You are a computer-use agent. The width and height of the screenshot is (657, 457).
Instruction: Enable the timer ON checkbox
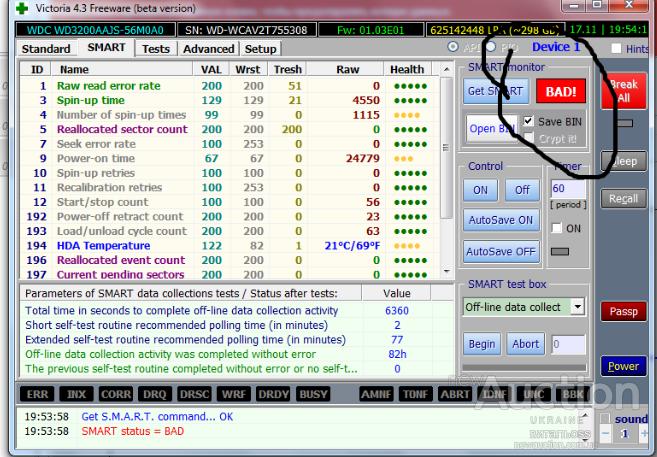pos(556,228)
